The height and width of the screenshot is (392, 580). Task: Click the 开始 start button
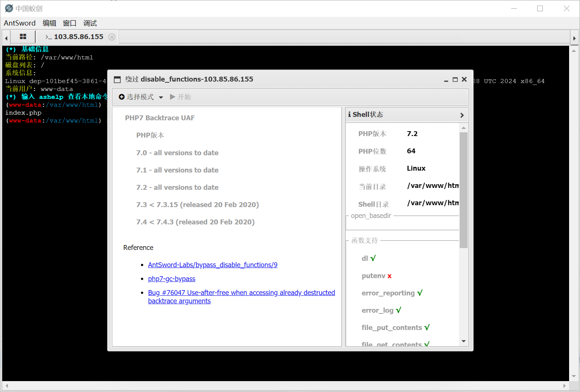click(180, 97)
